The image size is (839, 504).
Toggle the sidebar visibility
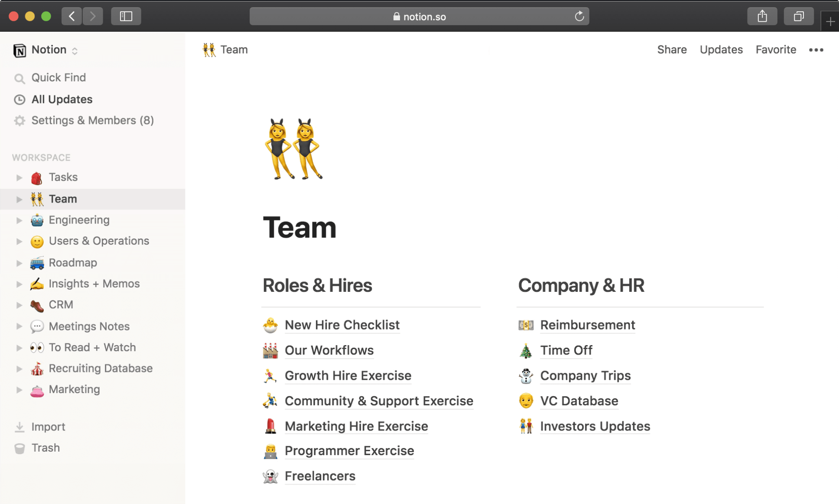[126, 16]
